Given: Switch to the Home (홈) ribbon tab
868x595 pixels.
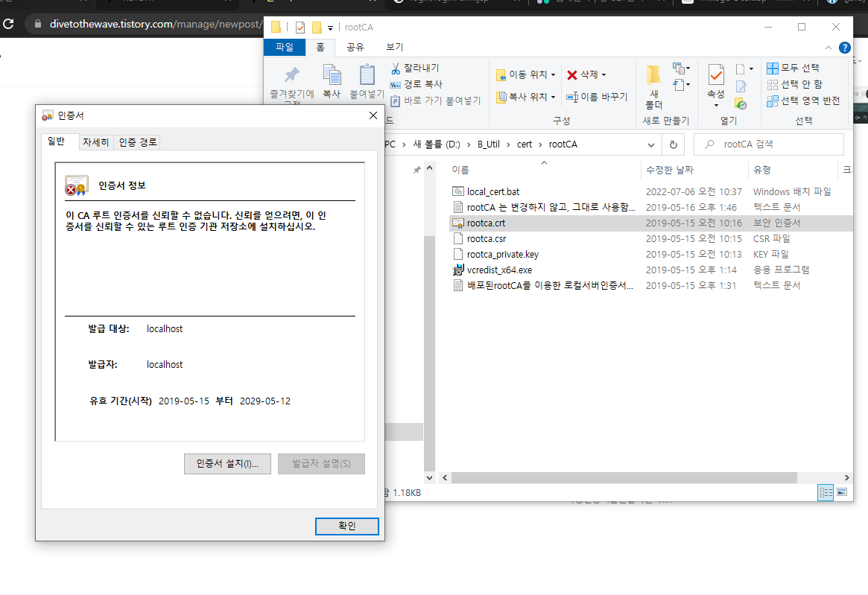Looking at the screenshot, I should tap(320, 47).
